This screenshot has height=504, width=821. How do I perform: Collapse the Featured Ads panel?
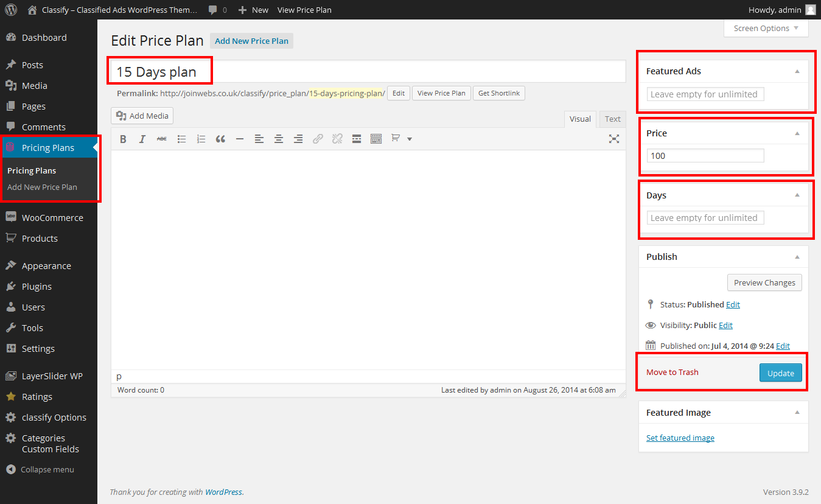[797, 71]
